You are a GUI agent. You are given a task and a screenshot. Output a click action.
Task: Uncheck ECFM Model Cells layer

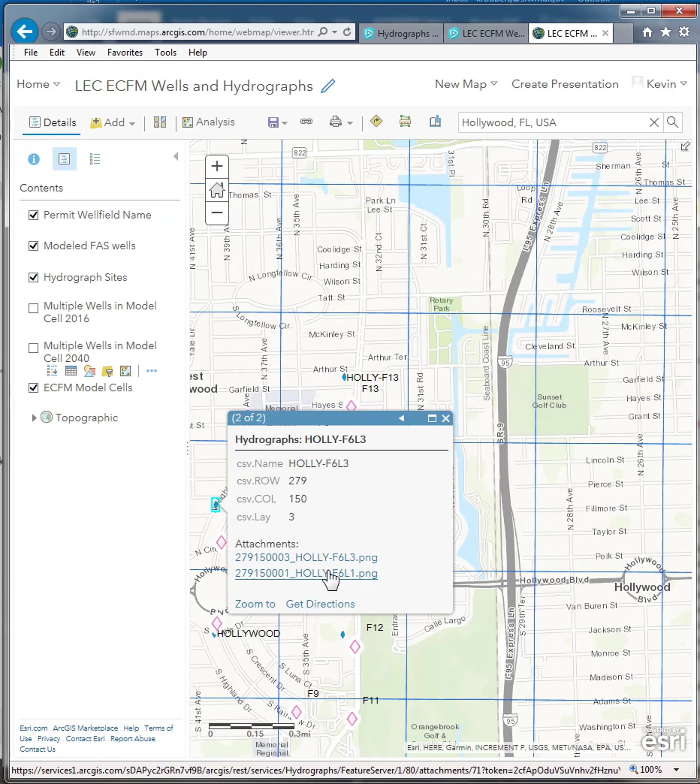click(34, 388)
